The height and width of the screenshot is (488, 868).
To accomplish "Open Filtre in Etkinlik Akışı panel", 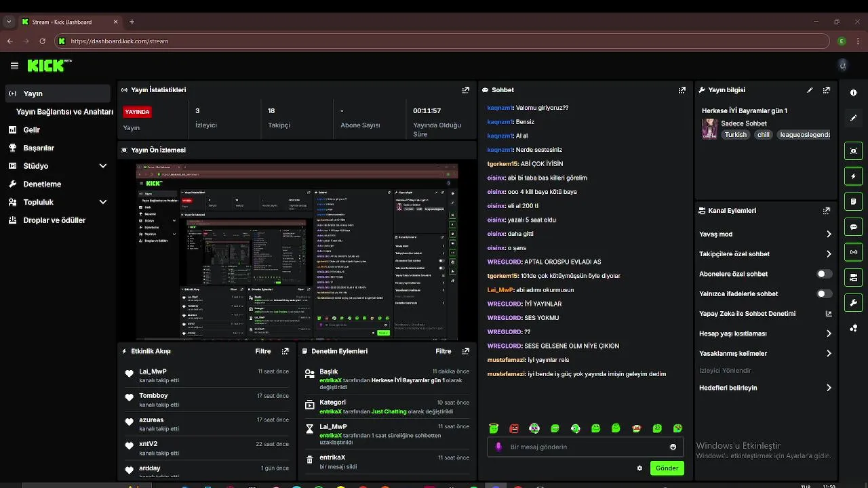I will [x=262, y=351].
